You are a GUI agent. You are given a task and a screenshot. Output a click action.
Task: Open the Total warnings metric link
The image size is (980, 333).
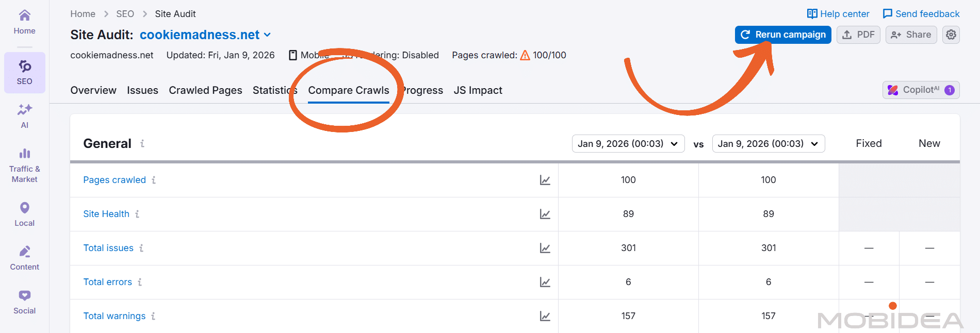click(115, 316)
